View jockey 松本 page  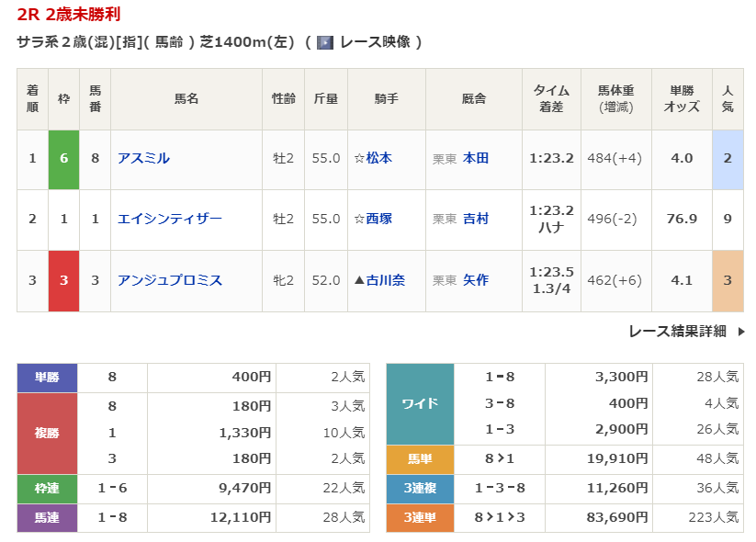378,158
